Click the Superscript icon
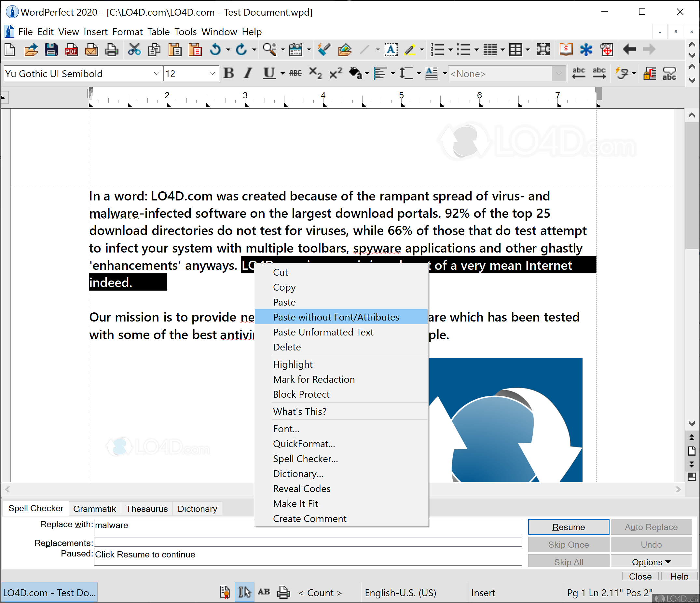 [x=336, y=73]
